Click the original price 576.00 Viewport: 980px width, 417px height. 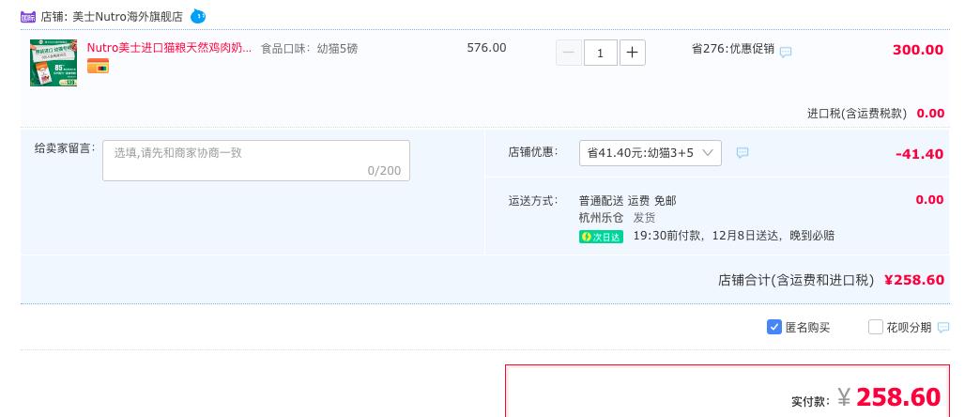coord(487,48)
